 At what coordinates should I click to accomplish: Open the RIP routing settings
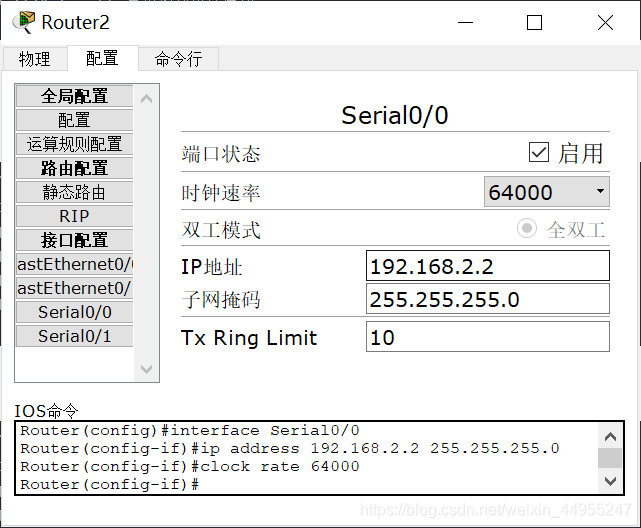click(74, 216)
